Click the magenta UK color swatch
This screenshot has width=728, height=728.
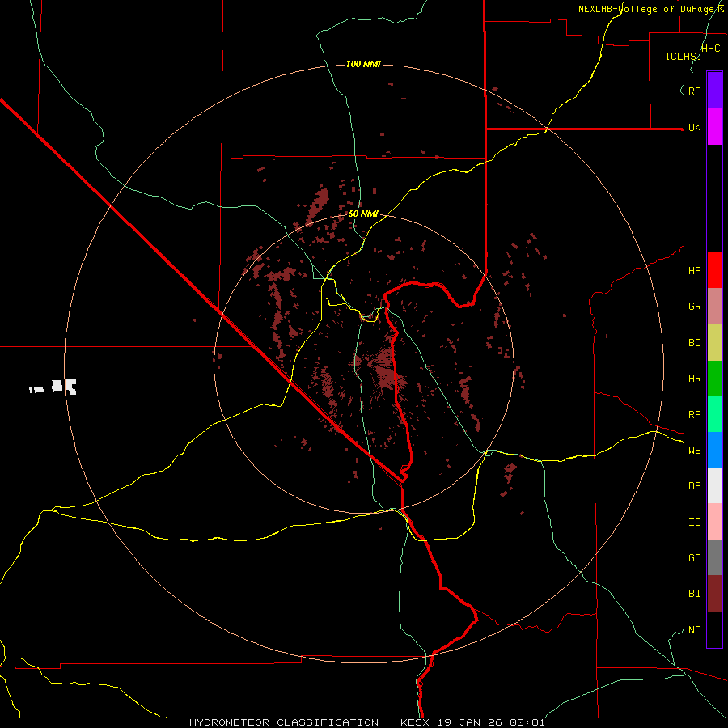coord(714,127)
